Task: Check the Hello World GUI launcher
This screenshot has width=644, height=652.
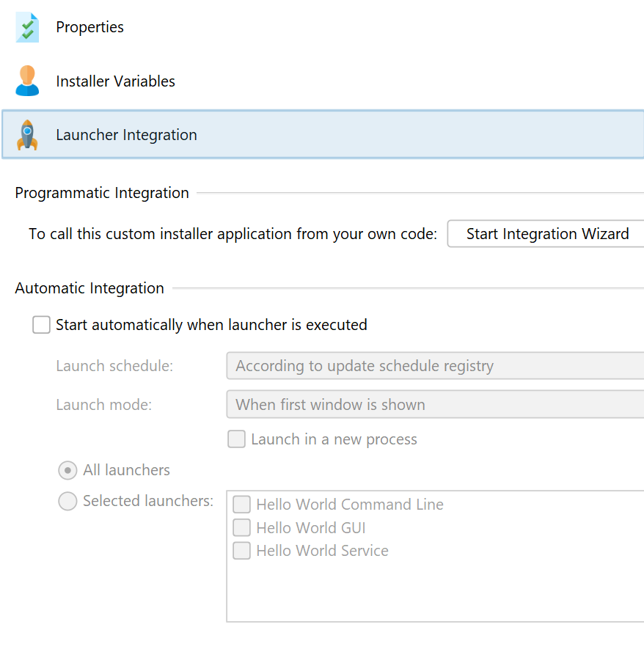Action: (241, 527)
